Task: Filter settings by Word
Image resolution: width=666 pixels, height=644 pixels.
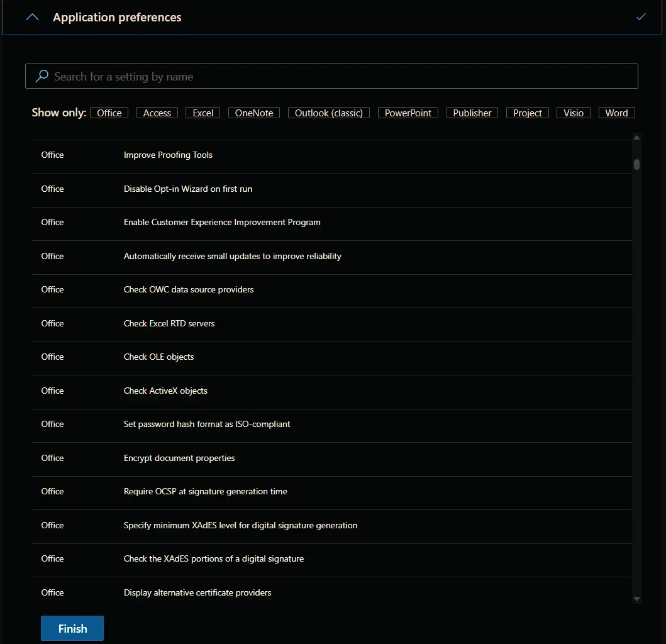Action: [x=616, y=113]
